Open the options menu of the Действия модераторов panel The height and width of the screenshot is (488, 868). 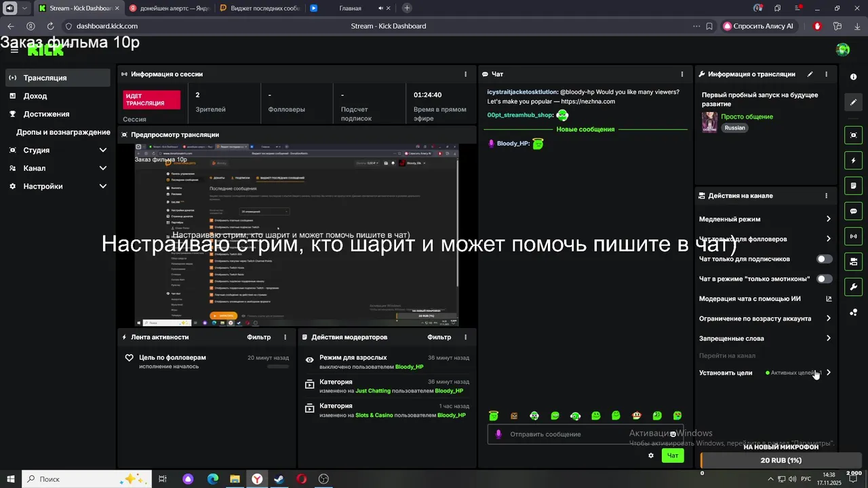pyautogui.click(x=465, y=337)
